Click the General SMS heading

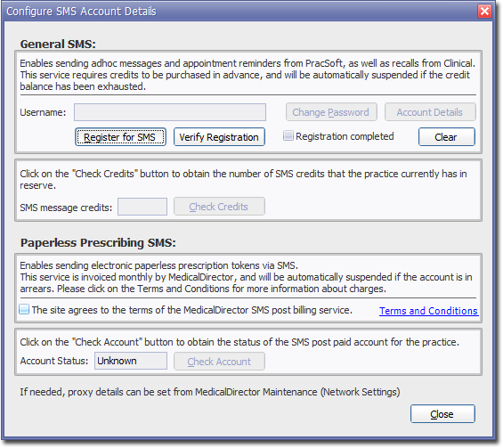(58, 44)
